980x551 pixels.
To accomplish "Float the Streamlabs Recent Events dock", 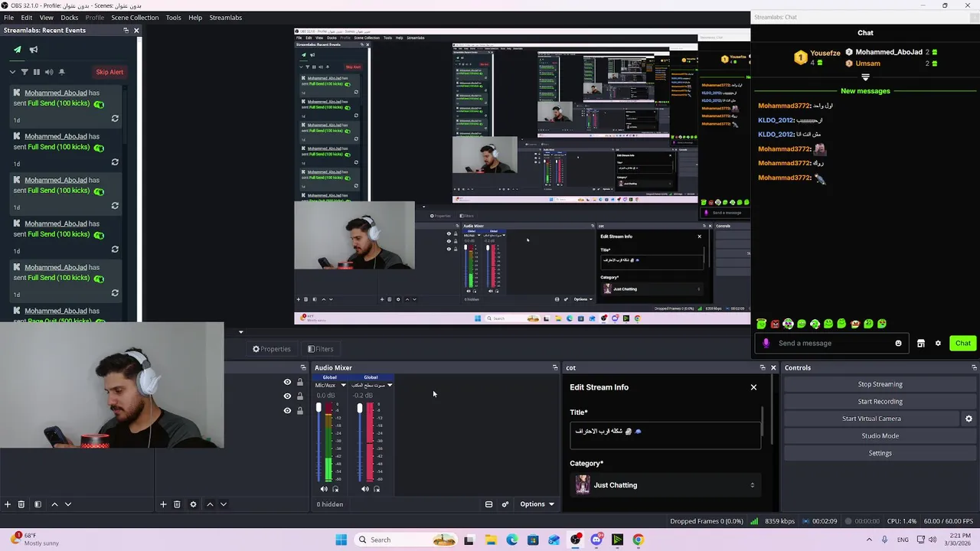I will coord(126,31).
